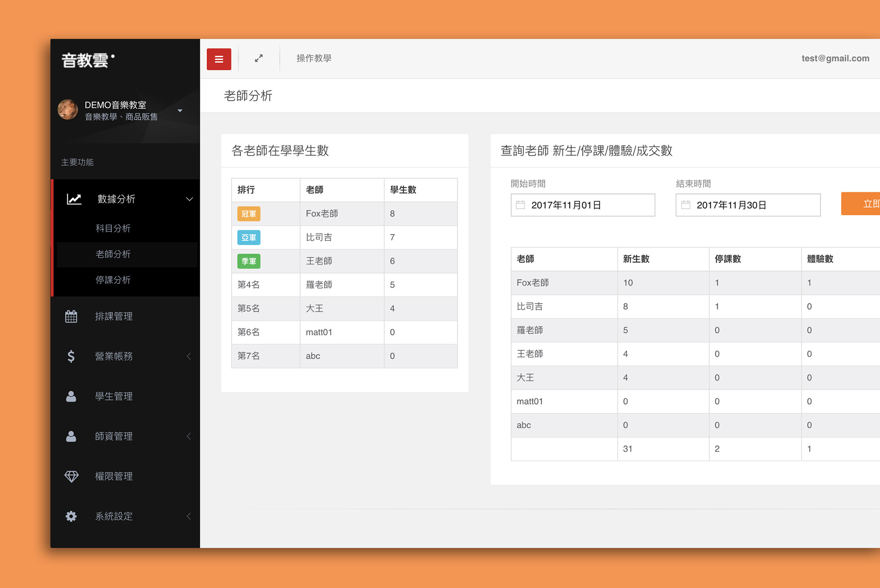This screenshot has width=880, height=588.
Task: Click the fullscreen expand arrows icon
Action: tap(259, 58)
